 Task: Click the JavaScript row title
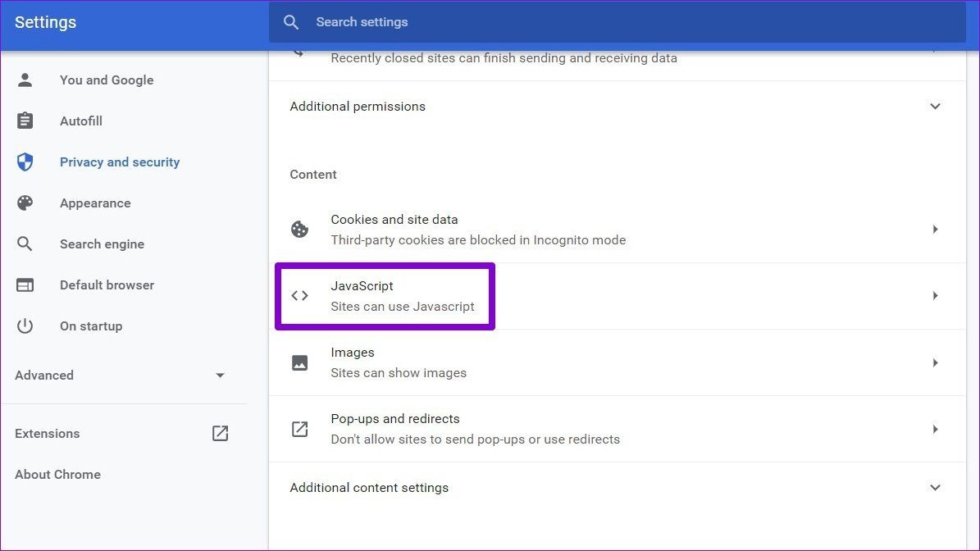point(362,285)
